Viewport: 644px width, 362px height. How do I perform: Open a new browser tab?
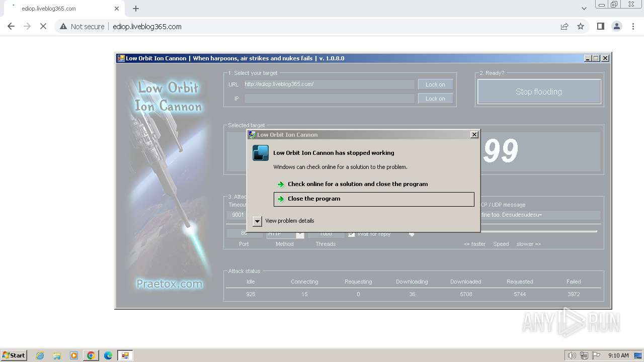click(136, 9)
